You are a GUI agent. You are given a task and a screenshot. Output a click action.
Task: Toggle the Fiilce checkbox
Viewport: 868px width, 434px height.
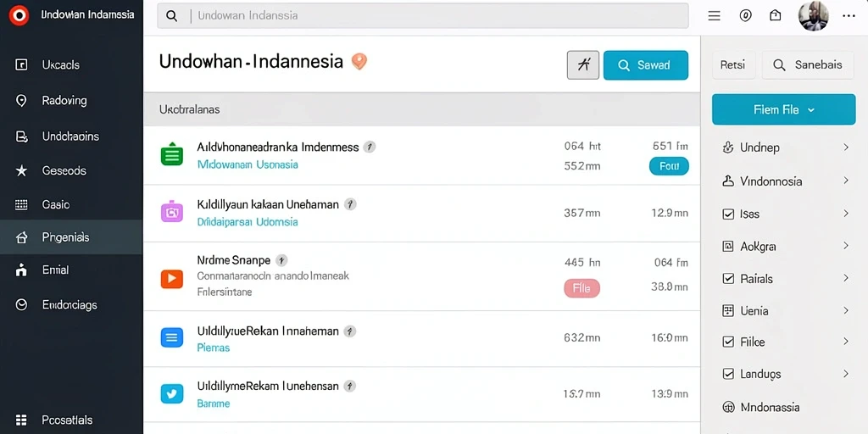tap(728, 342)
